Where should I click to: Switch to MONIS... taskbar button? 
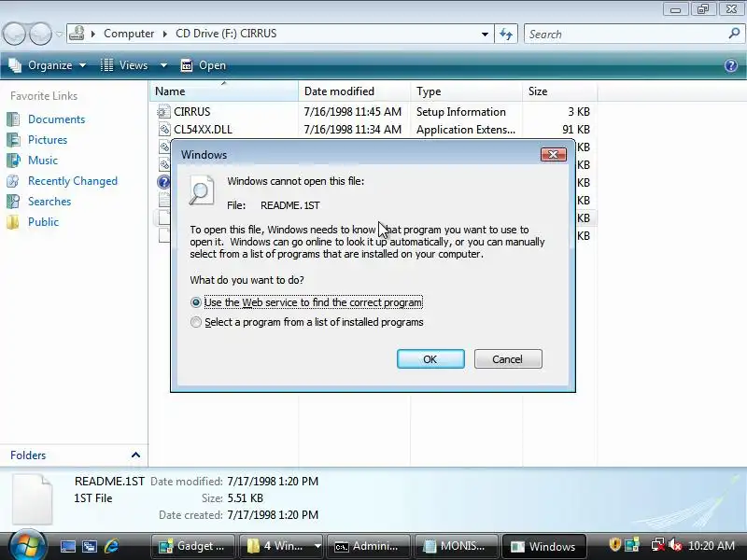point(457,546)
